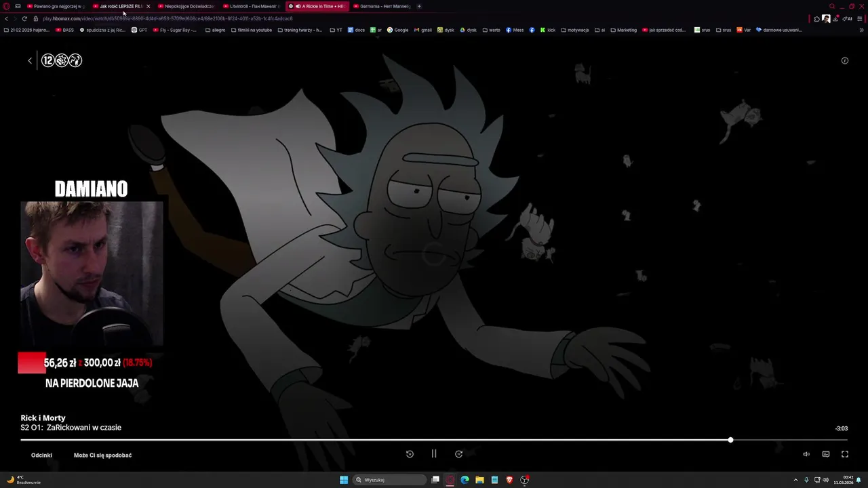868x488 pixels.
Task: Expand the allegro bookmarks folder
Action: [215, 30]
